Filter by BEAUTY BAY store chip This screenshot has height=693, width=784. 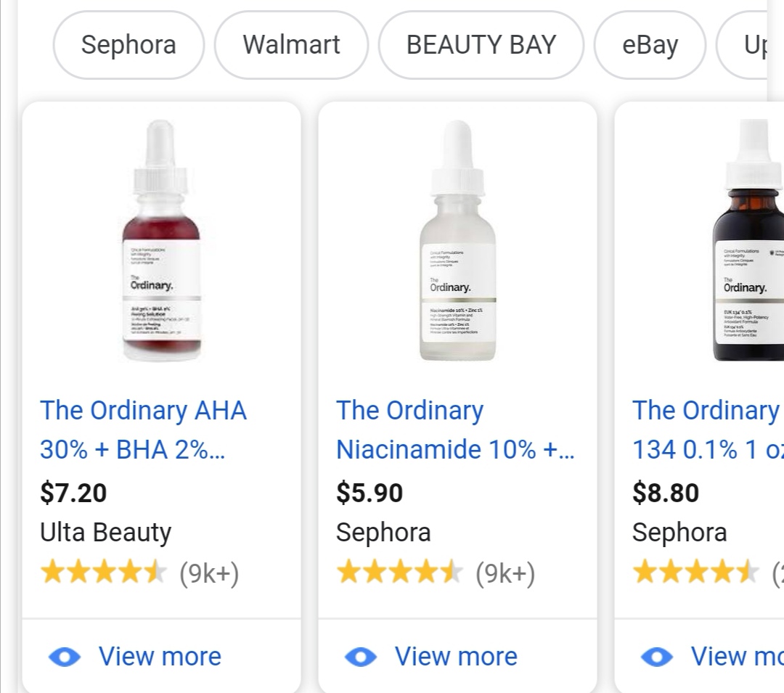(x=481, y=45)
